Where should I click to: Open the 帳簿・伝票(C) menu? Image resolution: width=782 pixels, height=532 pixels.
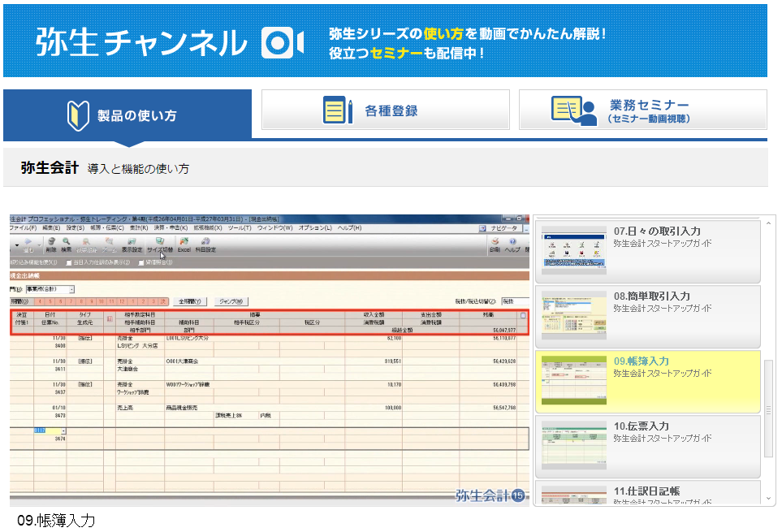106,228
